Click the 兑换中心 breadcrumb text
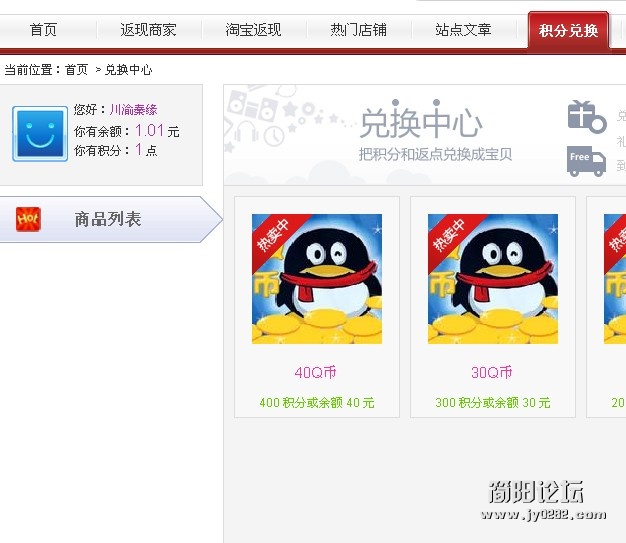Screen dimensions: 626x543 tap(129, 70)
